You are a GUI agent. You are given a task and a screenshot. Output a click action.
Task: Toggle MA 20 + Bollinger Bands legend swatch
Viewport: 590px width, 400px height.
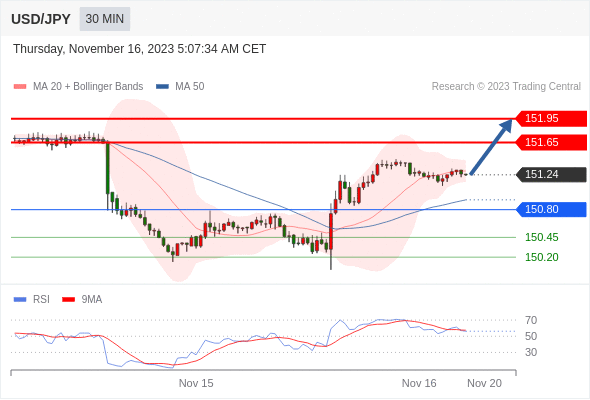click(x=20, y=87)
